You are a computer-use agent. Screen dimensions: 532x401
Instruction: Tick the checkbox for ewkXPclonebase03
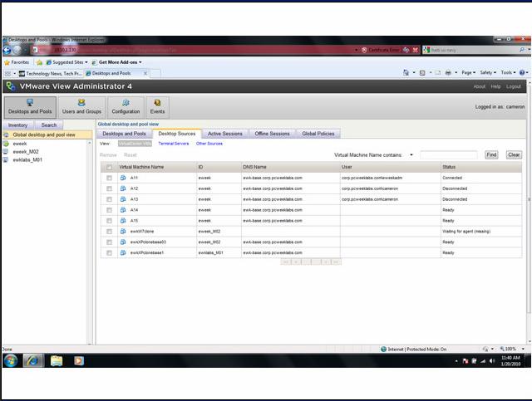click(x=109, y=242)
